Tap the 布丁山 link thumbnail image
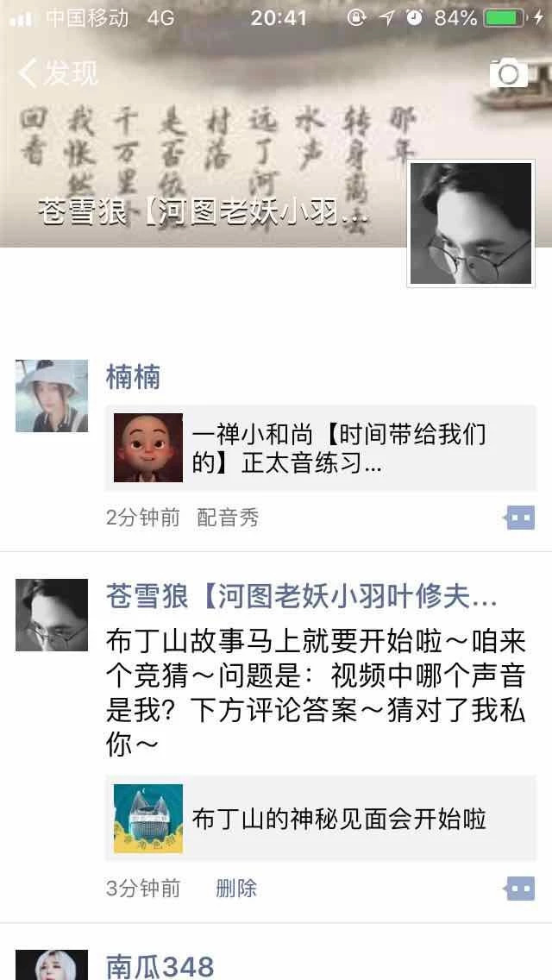The width and height of the screenshot is (552, 980). [x=148, y=819]
